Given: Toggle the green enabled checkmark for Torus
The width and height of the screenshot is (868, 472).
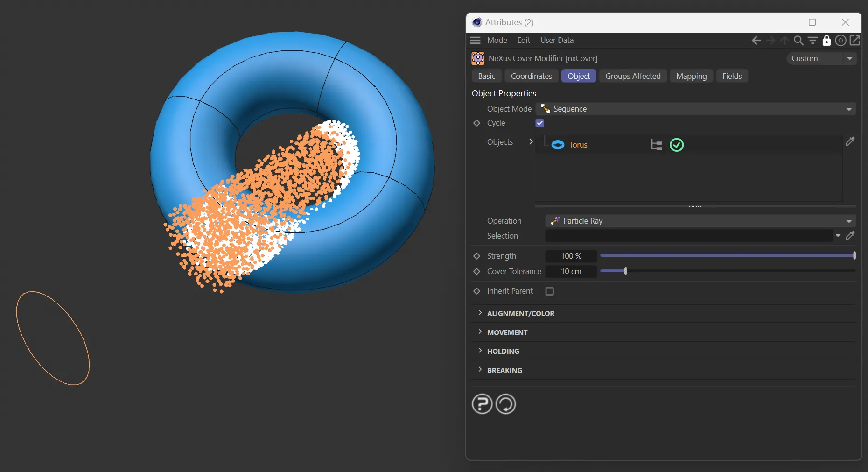Looking at the screenshot, I should pyautogui.click(x=677, y=145).
